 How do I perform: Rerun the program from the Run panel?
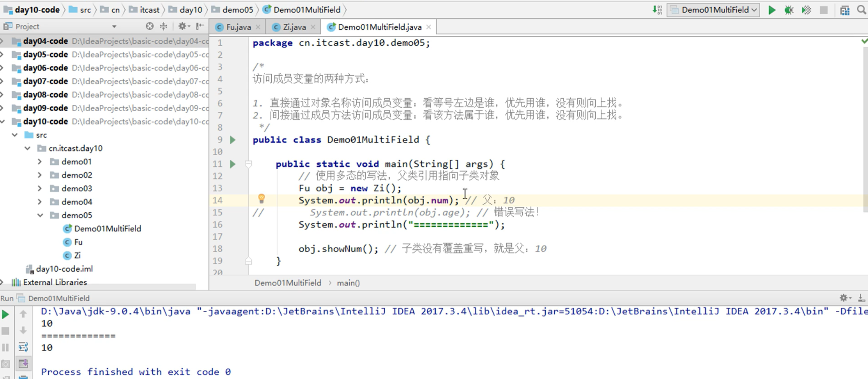coord(5,314)
